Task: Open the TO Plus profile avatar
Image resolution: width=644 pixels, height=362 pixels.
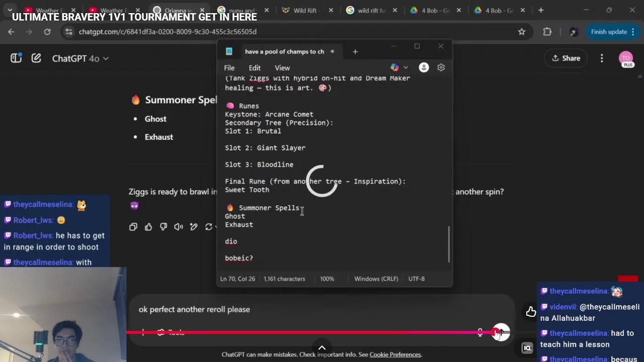Action: click(626, 58)
